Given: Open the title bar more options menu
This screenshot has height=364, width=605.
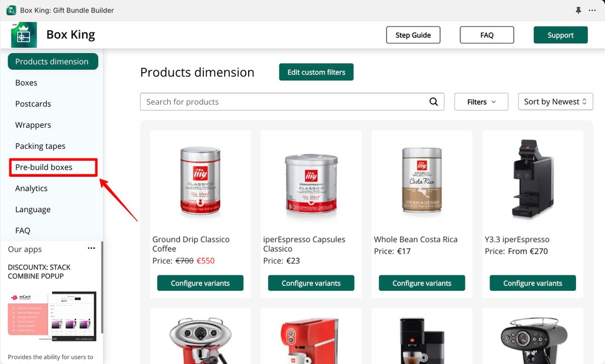Looking at the screenshot, I should pyautogui.click(x=592, y=11).
